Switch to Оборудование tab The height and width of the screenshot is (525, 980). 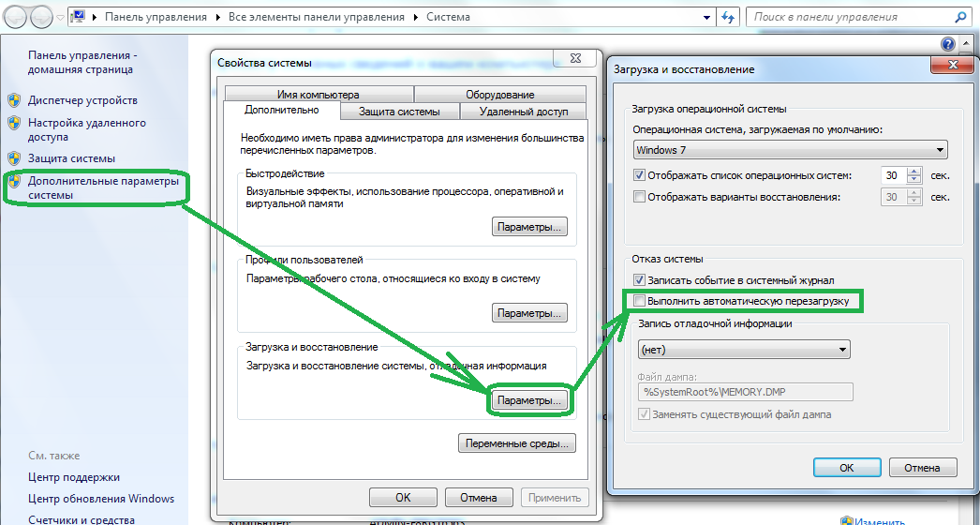tap(500, 95)
